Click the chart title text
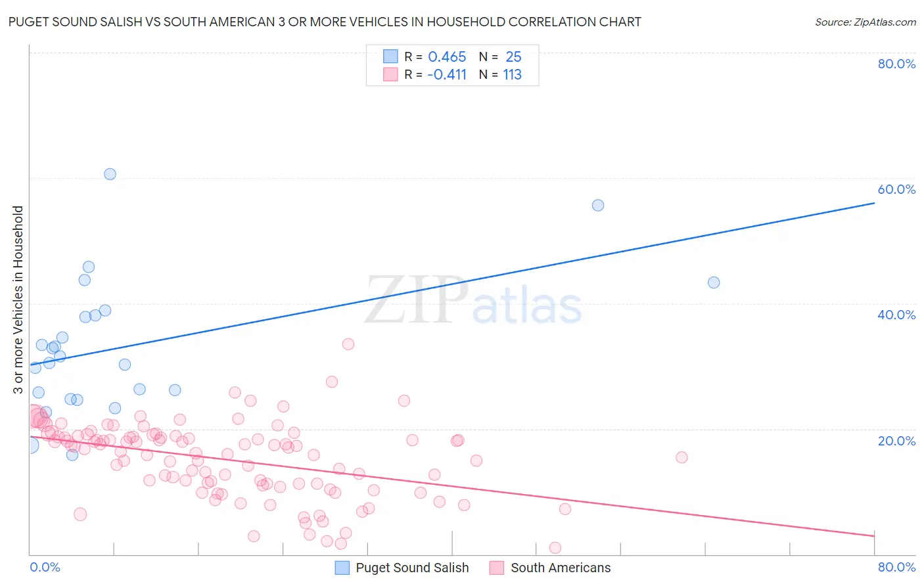This screenshot has height=586, width=924. tap(325, 22)
